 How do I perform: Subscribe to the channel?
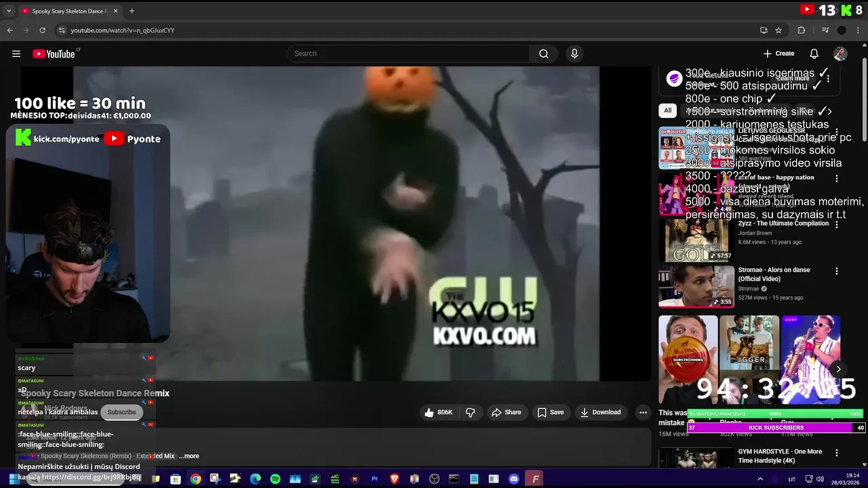pos(121,412)
